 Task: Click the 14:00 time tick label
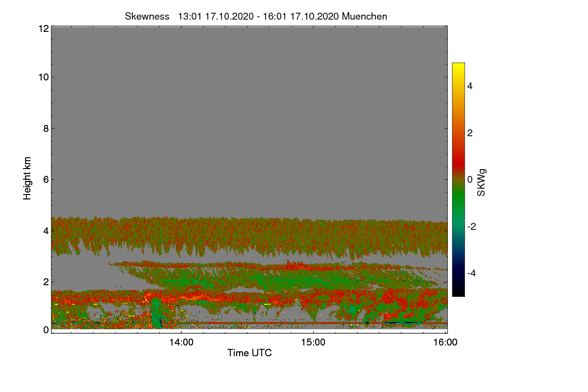pos(181,343)
